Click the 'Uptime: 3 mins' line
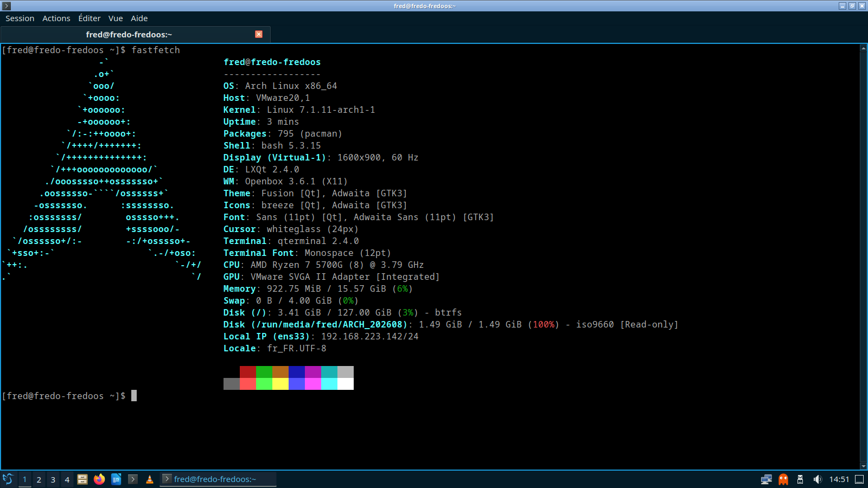Viewport: 868px width, 488px height. click(x=261, y=121)
